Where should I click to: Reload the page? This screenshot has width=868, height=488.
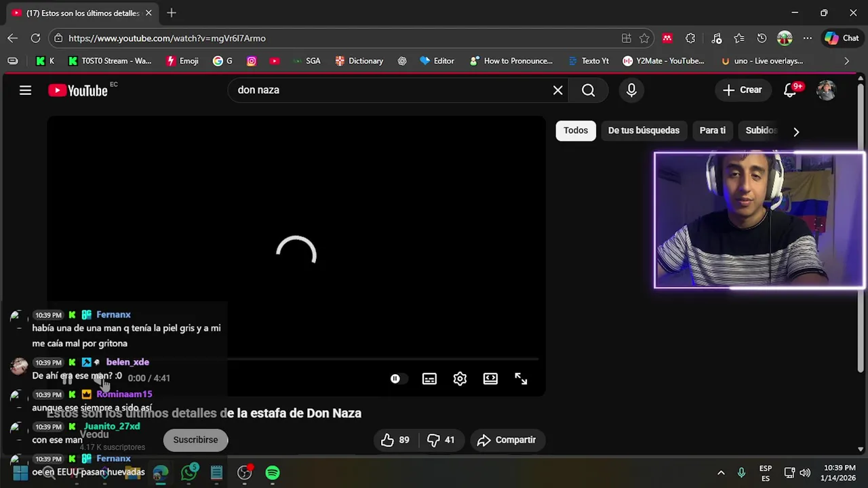(35, 38)
